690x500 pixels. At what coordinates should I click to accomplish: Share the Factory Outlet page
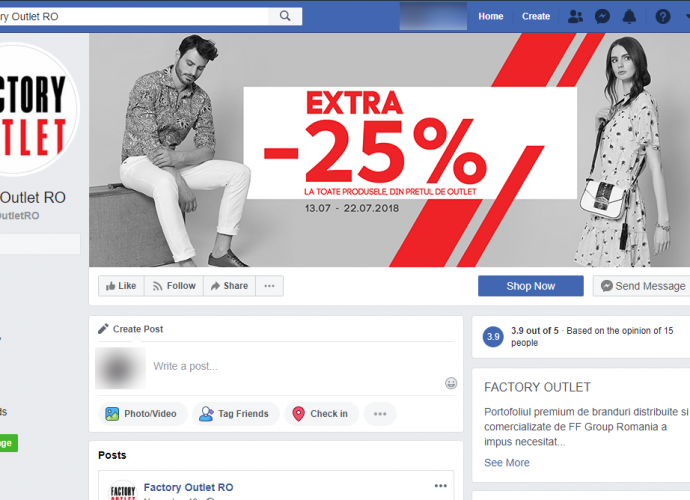229,286
